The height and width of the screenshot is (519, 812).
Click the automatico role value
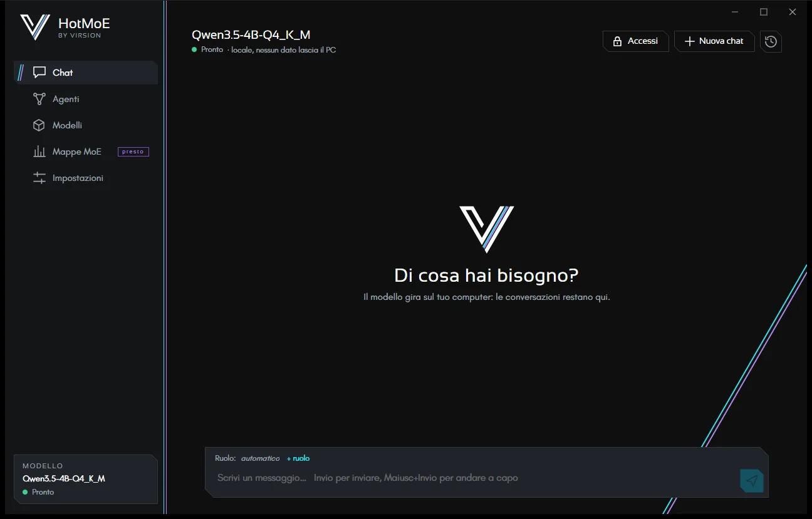click(261, 458)
